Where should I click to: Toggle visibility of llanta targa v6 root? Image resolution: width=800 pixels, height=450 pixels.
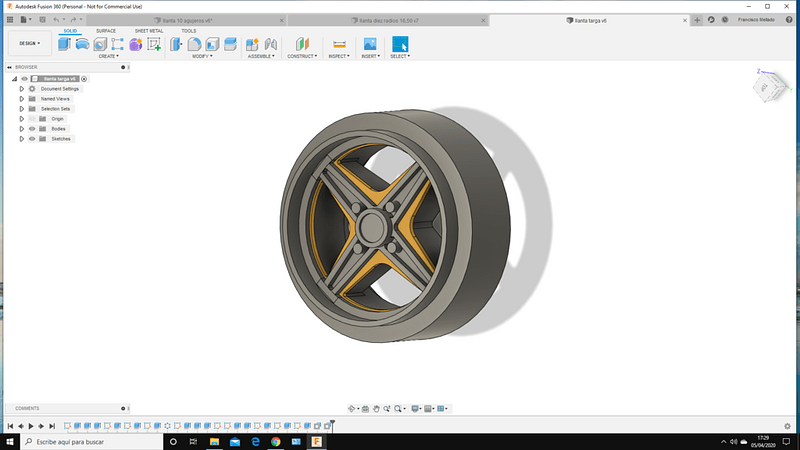tap(24, 79)
